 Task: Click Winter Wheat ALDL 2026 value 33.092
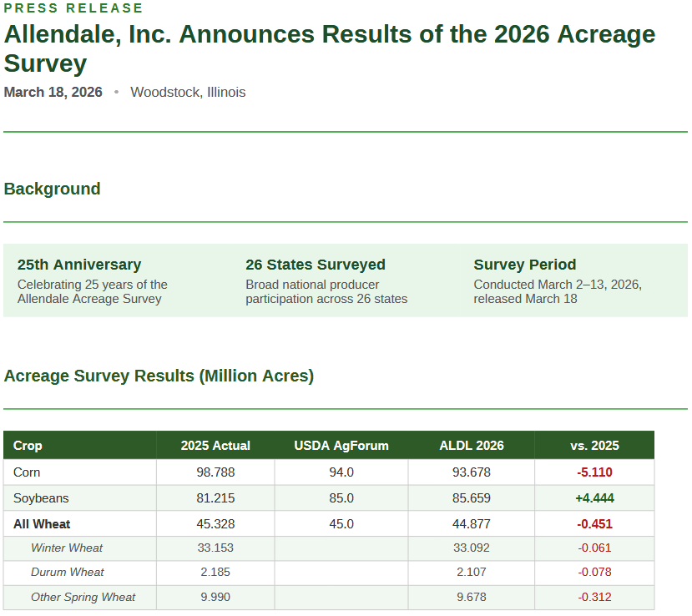point(472,548)
